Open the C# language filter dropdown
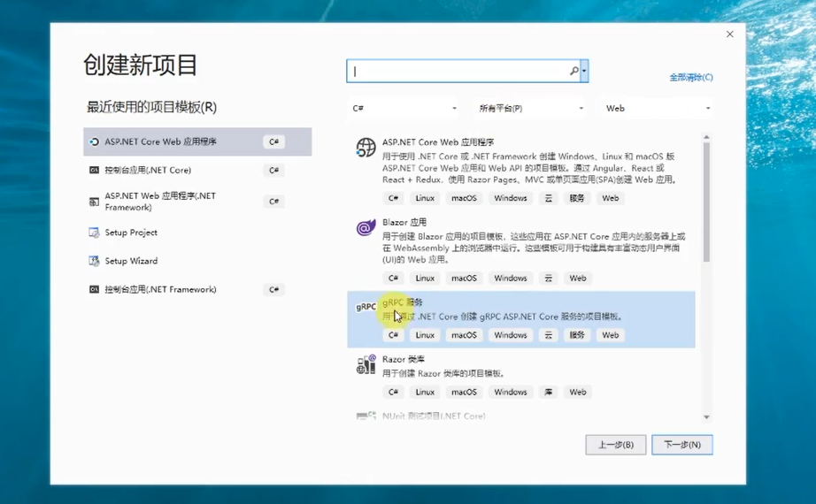 pyautogui.click(x=403, y=108)
